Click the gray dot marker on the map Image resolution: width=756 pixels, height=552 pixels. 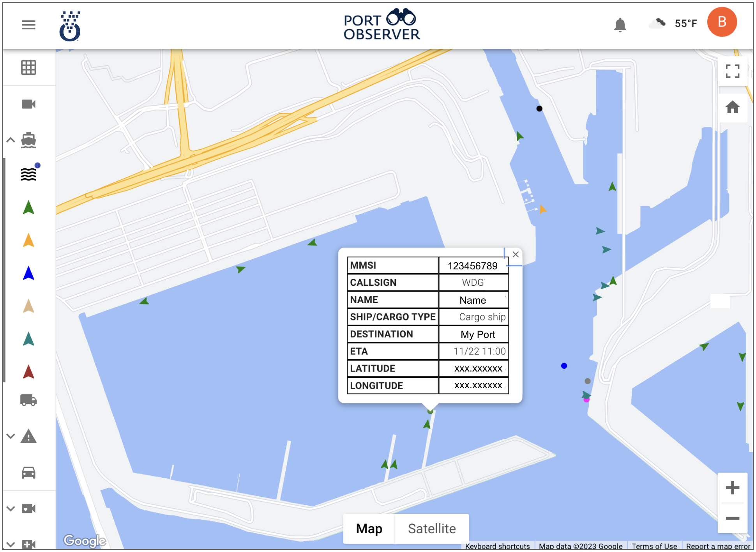[588, 381]
